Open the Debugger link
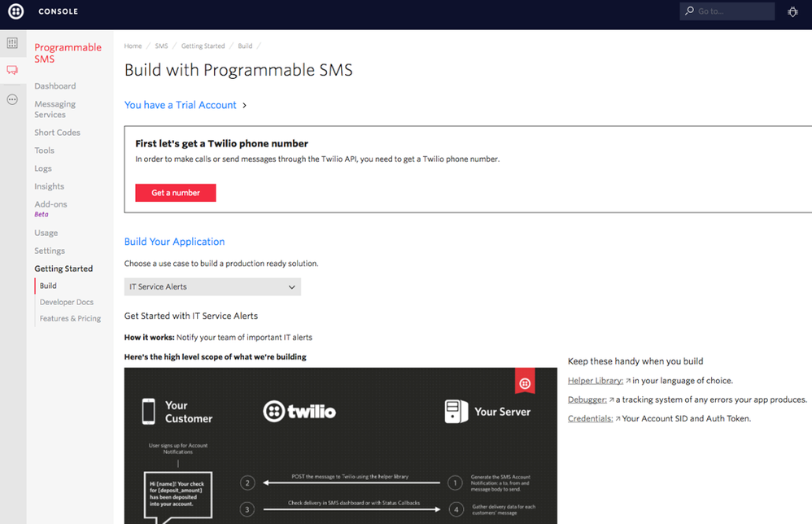This screenshot has width=812, height=524. (587, 400)
